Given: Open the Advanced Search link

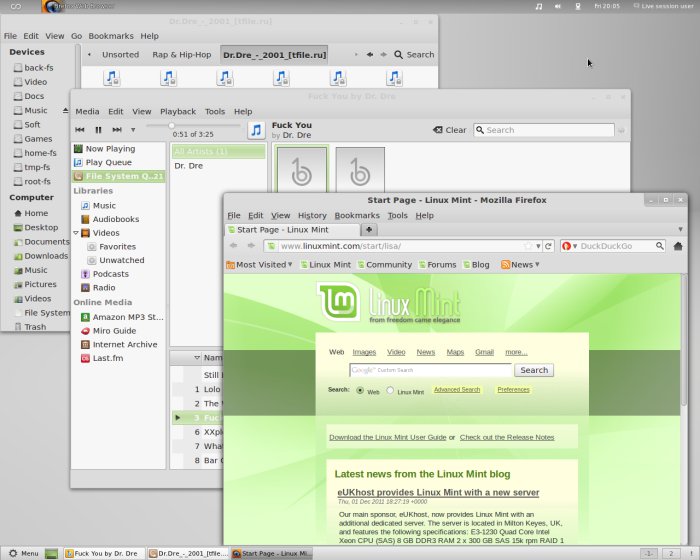Looking at the screenshot, I should pos(457,390).
